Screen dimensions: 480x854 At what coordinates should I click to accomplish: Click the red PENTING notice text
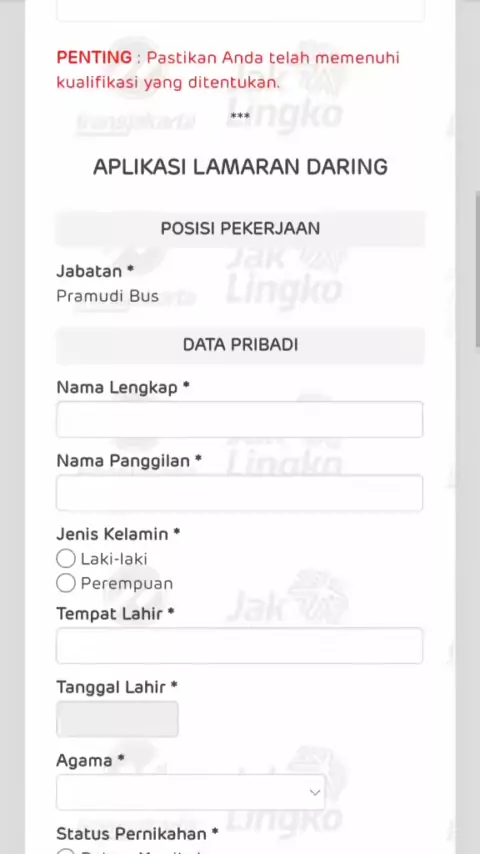click(x=228, y=70)
